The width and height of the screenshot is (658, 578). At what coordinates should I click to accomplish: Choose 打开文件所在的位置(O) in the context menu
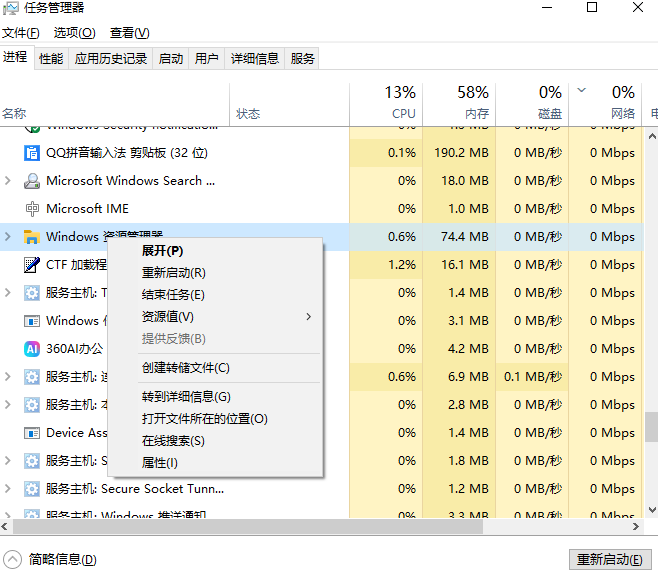[x=216, y=419]
